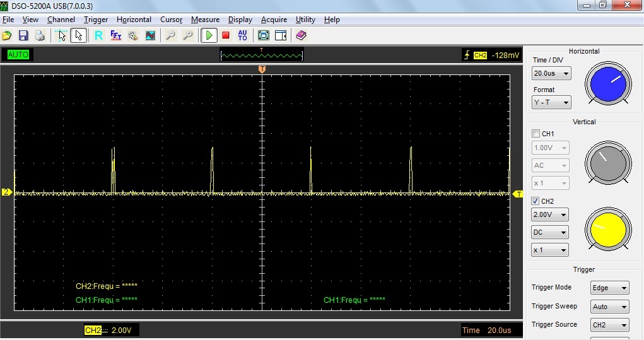Open the CH2 2.00V volts dropdown
The image size is (644, 340).
click(550, 214)
